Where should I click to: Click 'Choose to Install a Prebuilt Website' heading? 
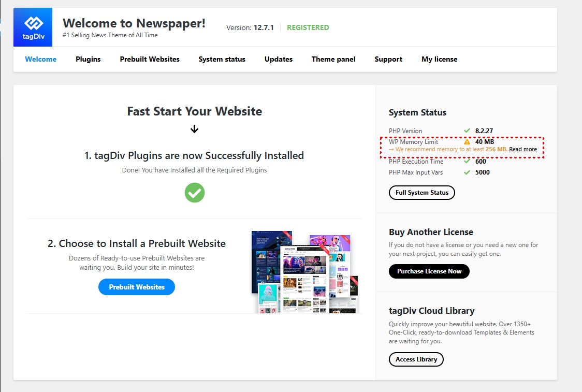tap(137, 243)
